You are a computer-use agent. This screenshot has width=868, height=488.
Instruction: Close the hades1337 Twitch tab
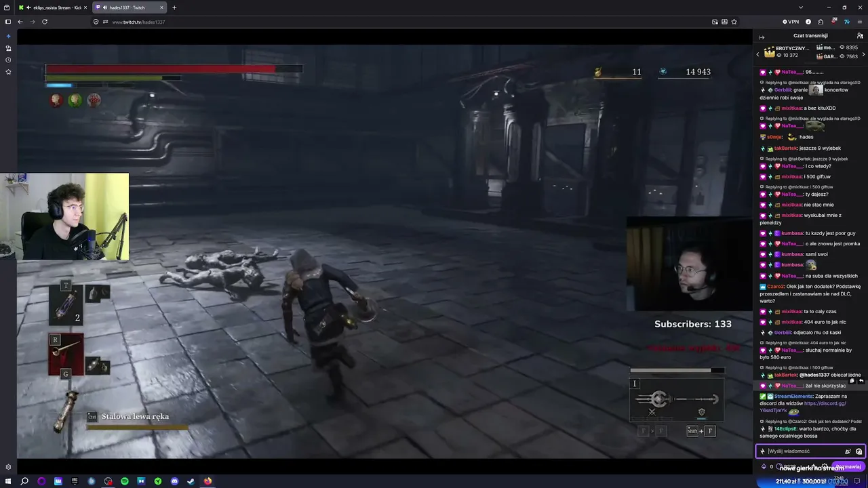point(161,7)
